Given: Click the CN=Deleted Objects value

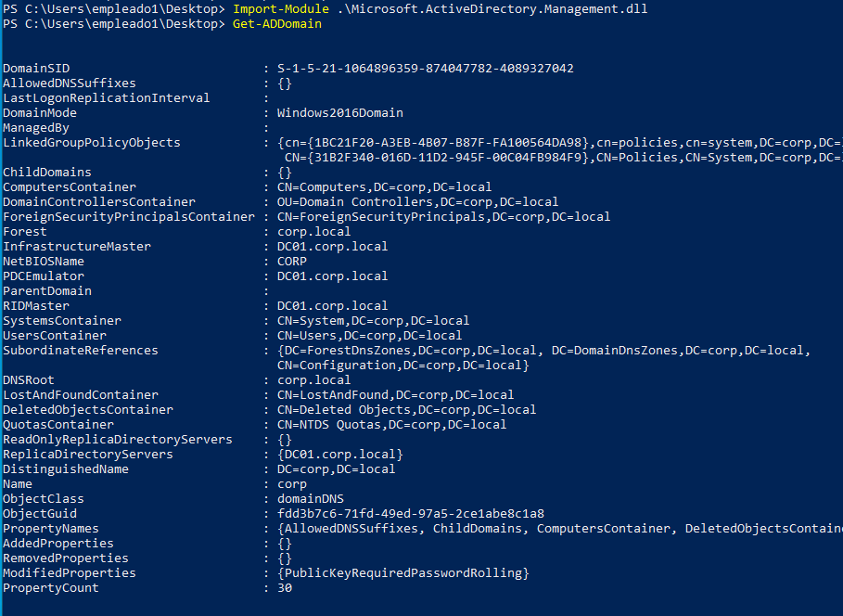Looking at the screenshot, I should (x=406, y=410).
